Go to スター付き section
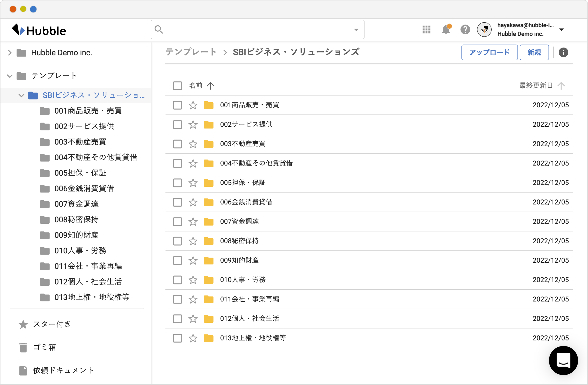The width and height of the screenshot is (588, 385). [x=52, y=324]
